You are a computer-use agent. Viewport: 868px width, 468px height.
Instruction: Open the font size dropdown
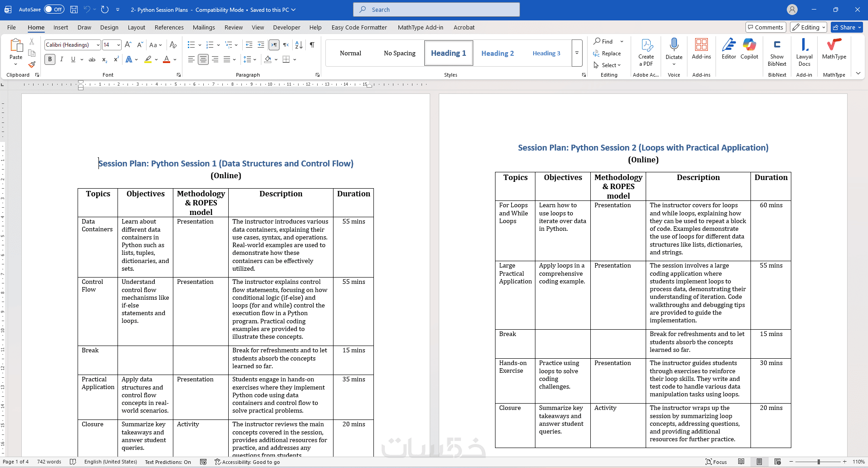pos(118,45)
